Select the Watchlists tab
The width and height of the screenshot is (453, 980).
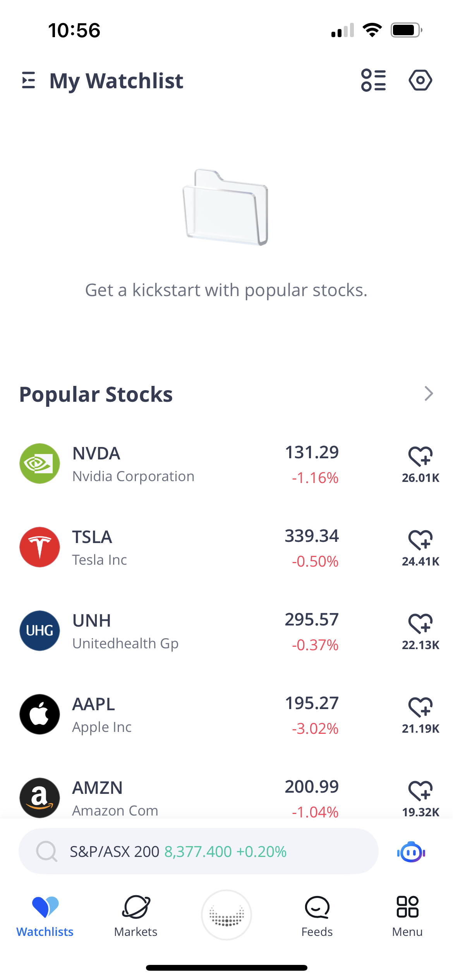point(45,916)
